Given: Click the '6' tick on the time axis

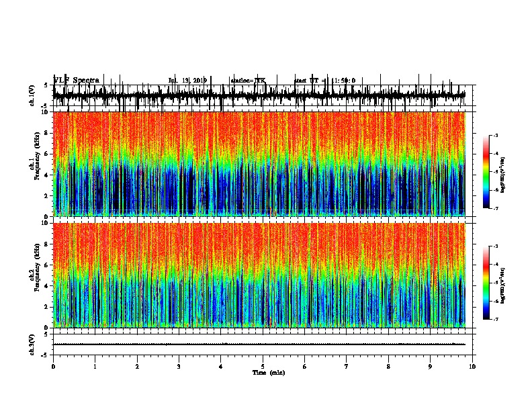Looking at the screenshot, I should 305,367.
